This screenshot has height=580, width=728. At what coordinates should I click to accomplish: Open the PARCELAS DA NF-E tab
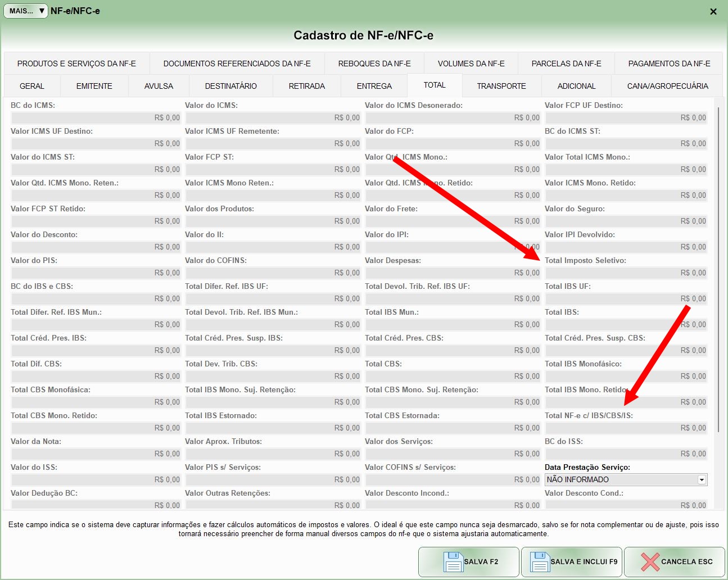566,64
